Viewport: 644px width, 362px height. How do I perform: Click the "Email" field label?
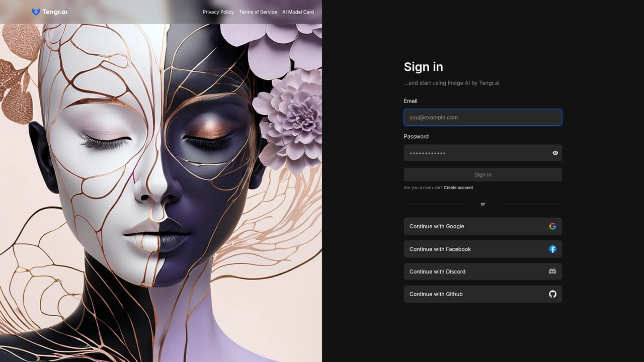pos(411,101)
